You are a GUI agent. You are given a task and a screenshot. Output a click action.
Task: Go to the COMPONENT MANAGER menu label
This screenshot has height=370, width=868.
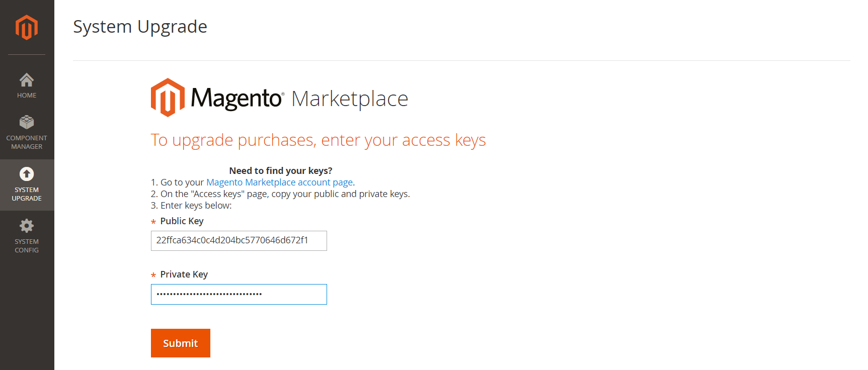coord(27,142)
